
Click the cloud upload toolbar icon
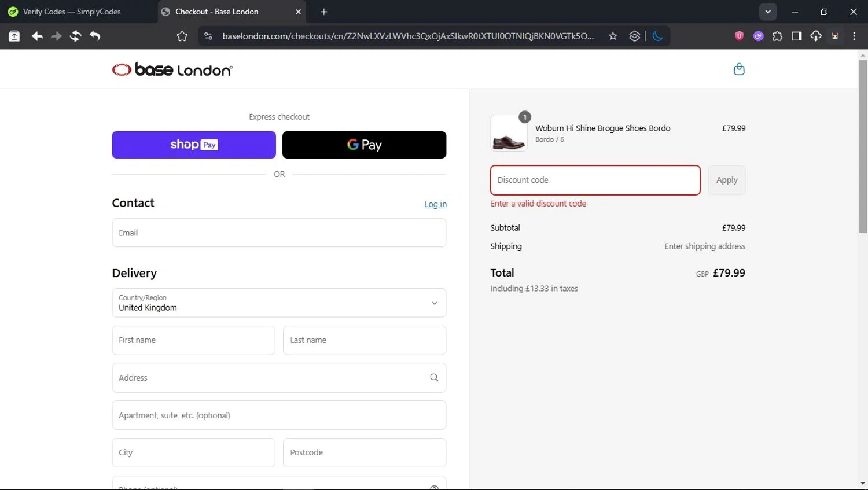pyautogui.click(x=815, y=36)
